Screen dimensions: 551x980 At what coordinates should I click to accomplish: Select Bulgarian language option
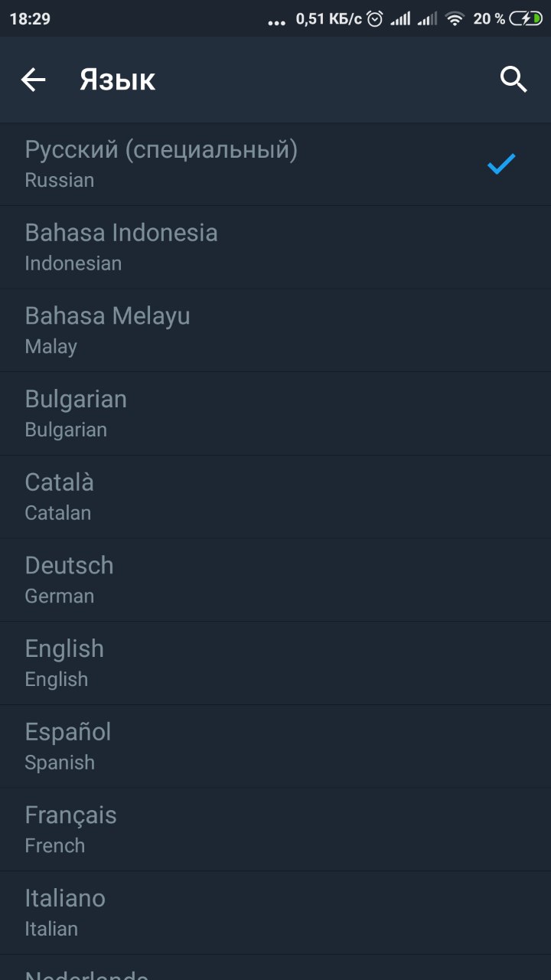pos(275,414)
